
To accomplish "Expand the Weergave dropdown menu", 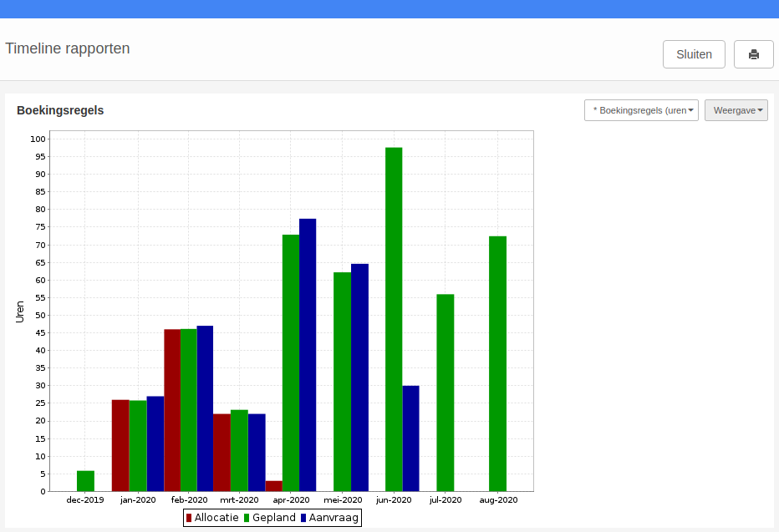I will [736, 110].
